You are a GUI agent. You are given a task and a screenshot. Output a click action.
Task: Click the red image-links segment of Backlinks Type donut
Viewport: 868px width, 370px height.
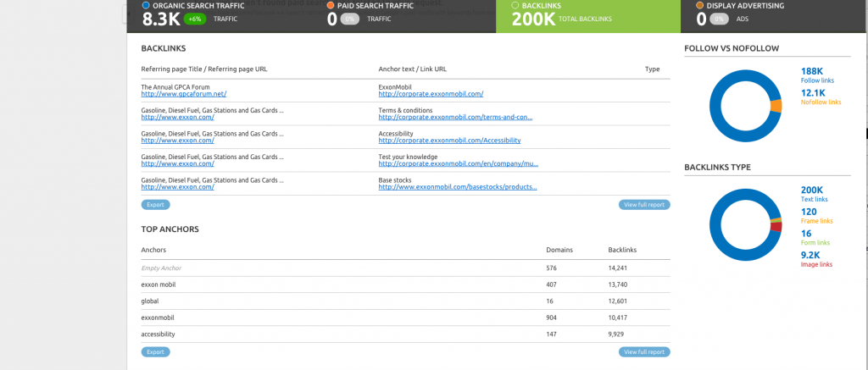pos(776,226)
